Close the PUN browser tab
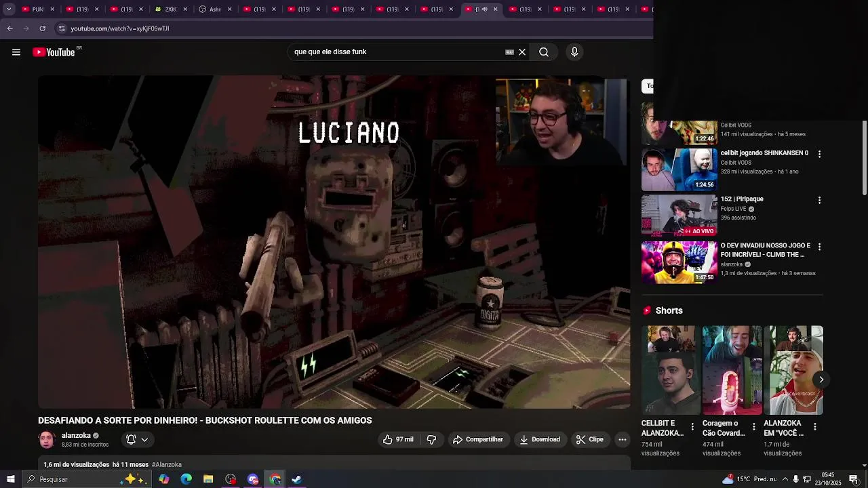Viewport: 868px width, 488px height. coord(53,9)
